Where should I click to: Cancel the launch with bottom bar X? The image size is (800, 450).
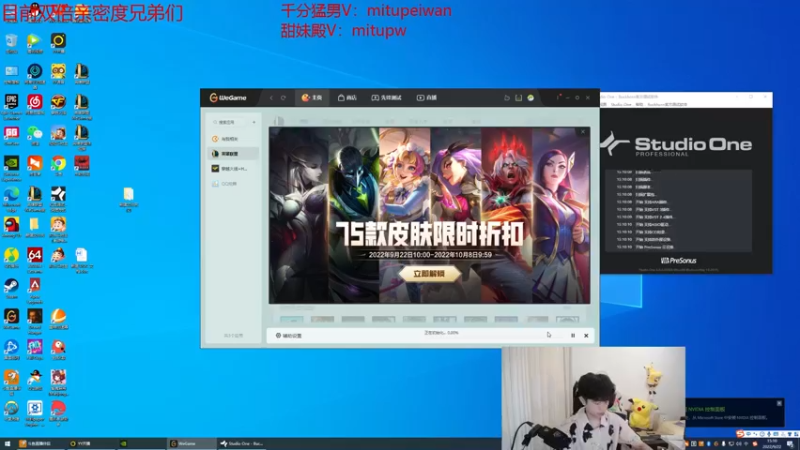tap(586, 335)
